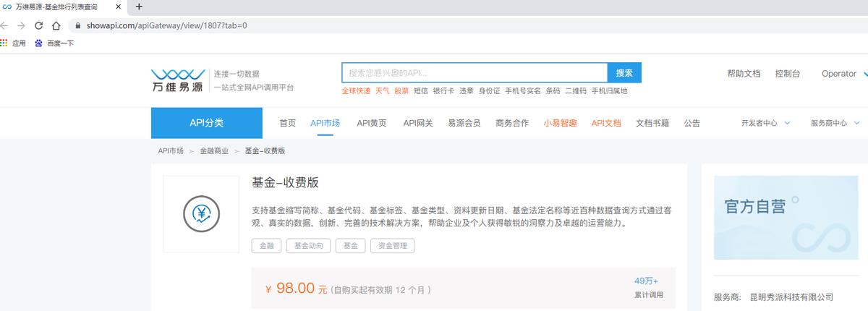The image size is (868, 311).
Task: Select the 股票 hot keyword
Action: pos(401,91)
